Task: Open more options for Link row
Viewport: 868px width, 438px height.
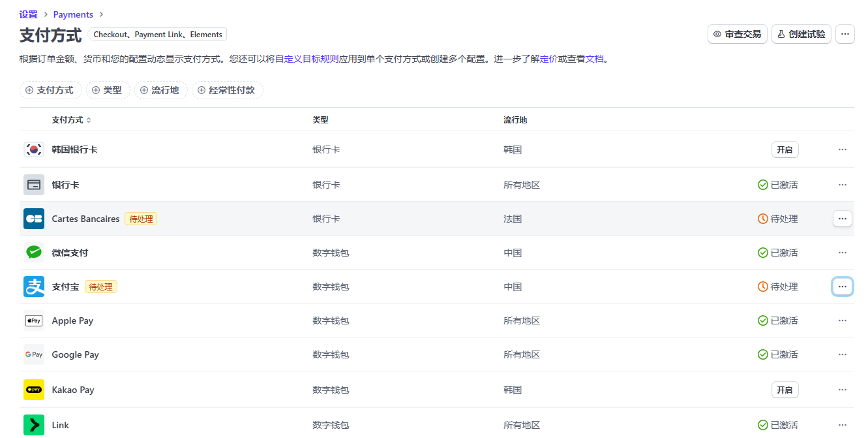Action: pyautogui.click(x=843, y=425)
